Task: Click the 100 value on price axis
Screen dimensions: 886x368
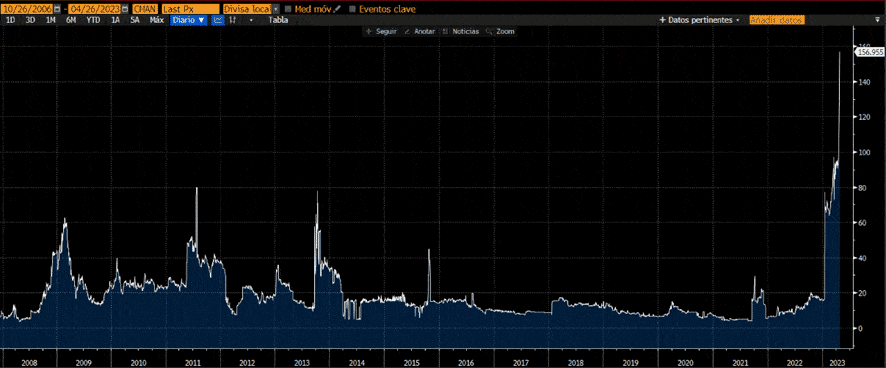Action: point(865,152)
